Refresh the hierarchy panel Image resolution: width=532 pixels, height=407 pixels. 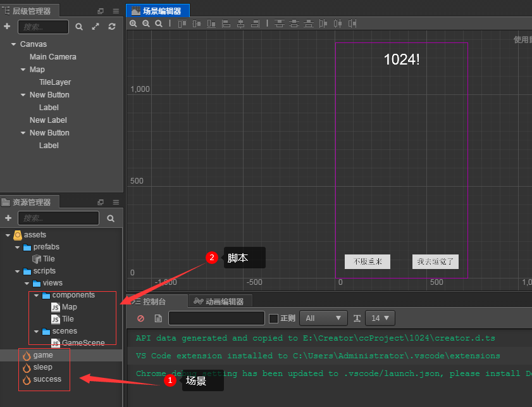click(112, 27)
